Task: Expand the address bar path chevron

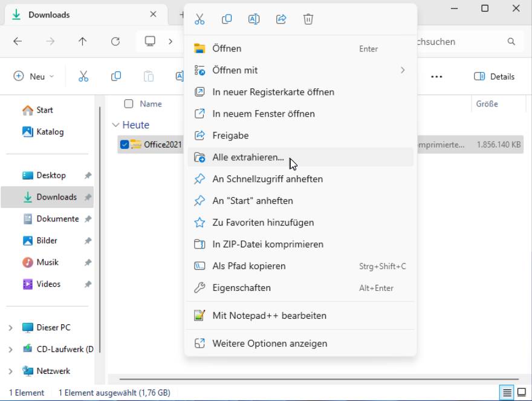Action: pos(170,41)
